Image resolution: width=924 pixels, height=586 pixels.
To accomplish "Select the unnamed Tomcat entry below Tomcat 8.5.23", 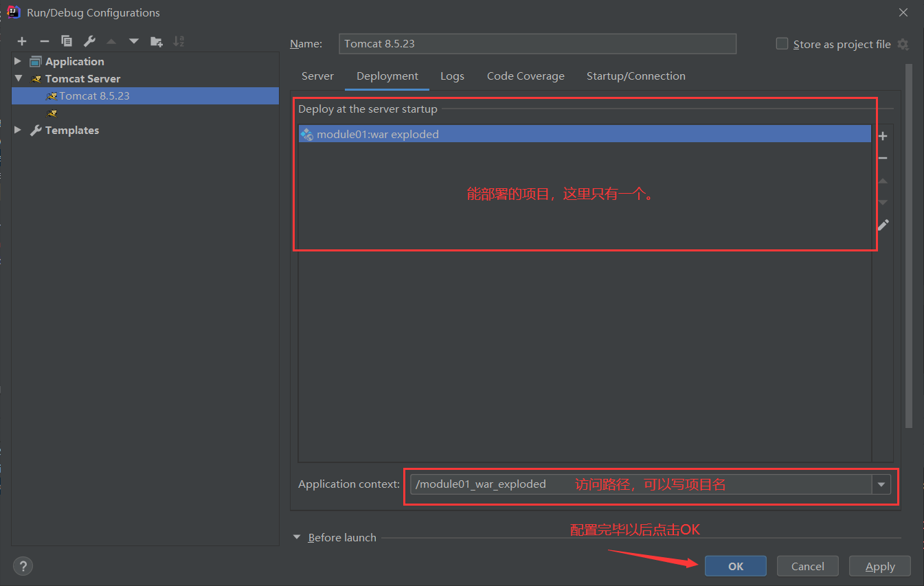I will tap(52, 113).
